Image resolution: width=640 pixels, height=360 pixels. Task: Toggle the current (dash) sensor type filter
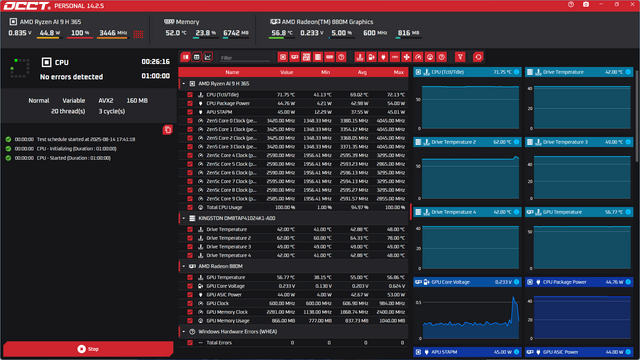[395, 57]
